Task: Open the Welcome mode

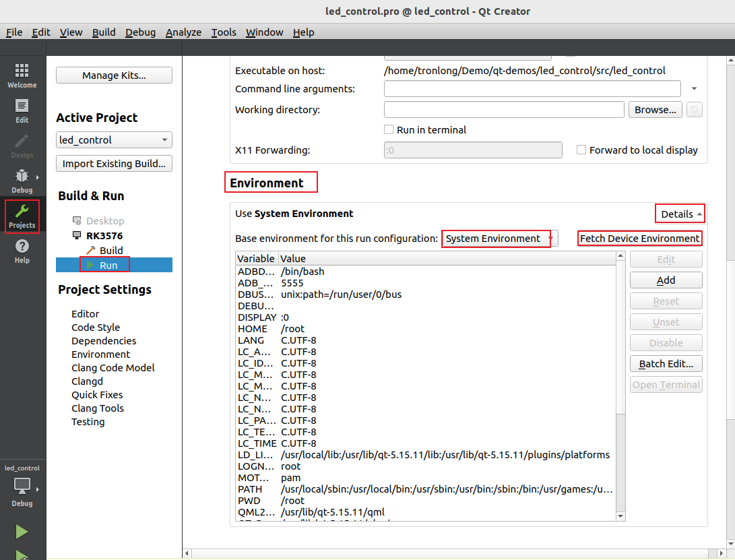Action: pyautogui.click(x=22, y=75)
